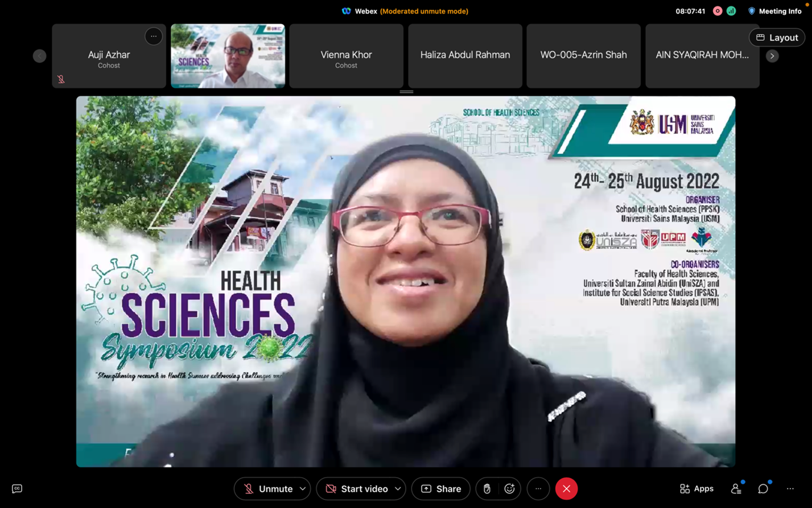Image resolution: width=812 pixels, height=508 pixels.
Task: Raise hand icon
Action: click(x=487, y=489)
